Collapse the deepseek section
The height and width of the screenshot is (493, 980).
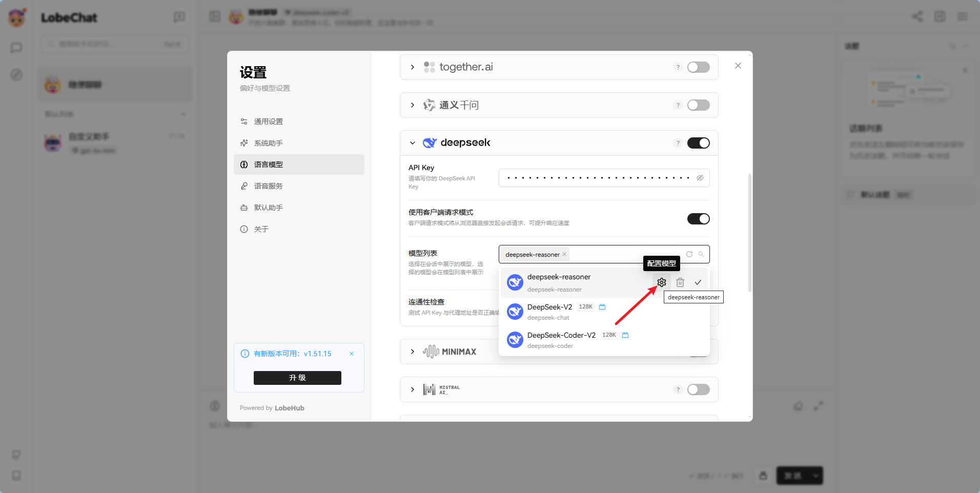click(413, 143)
